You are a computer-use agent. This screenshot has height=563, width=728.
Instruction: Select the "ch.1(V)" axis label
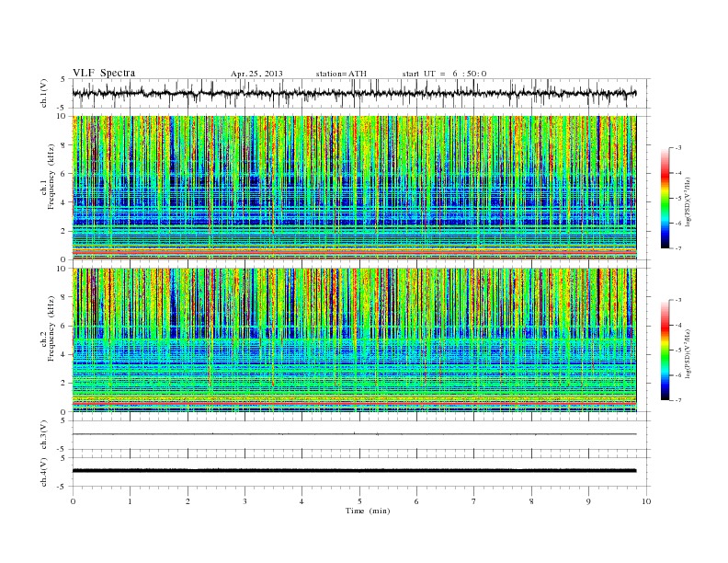point(44,93)
